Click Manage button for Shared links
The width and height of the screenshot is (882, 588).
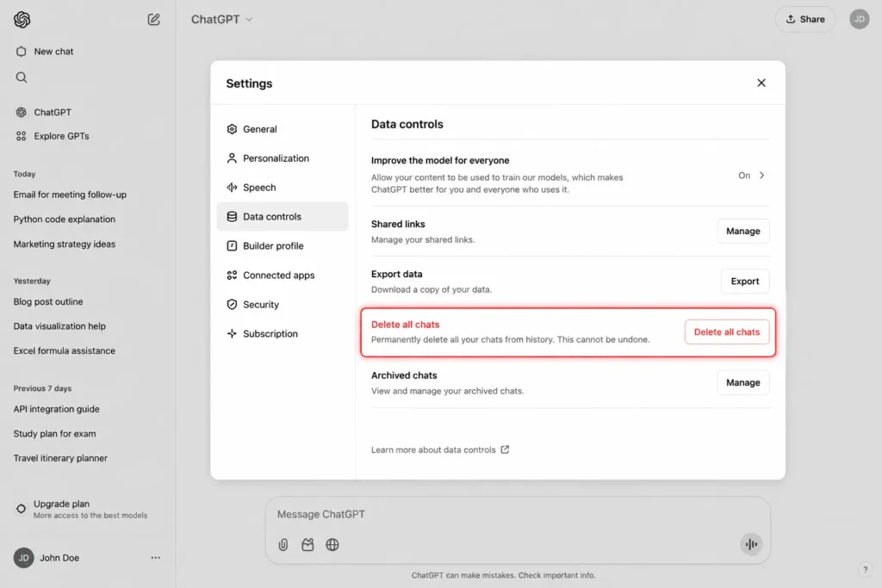click(x=743, y=231)
